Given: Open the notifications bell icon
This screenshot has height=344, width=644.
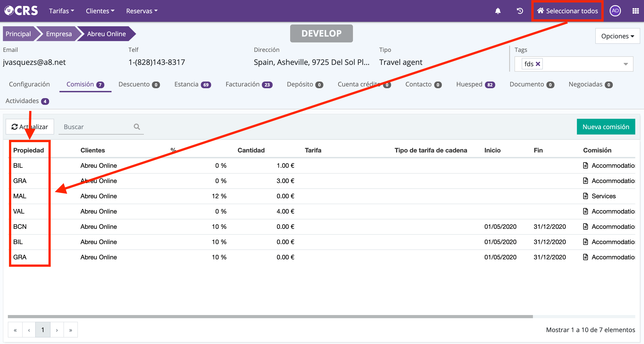Looking at the screenshot, I should point(498,11).
